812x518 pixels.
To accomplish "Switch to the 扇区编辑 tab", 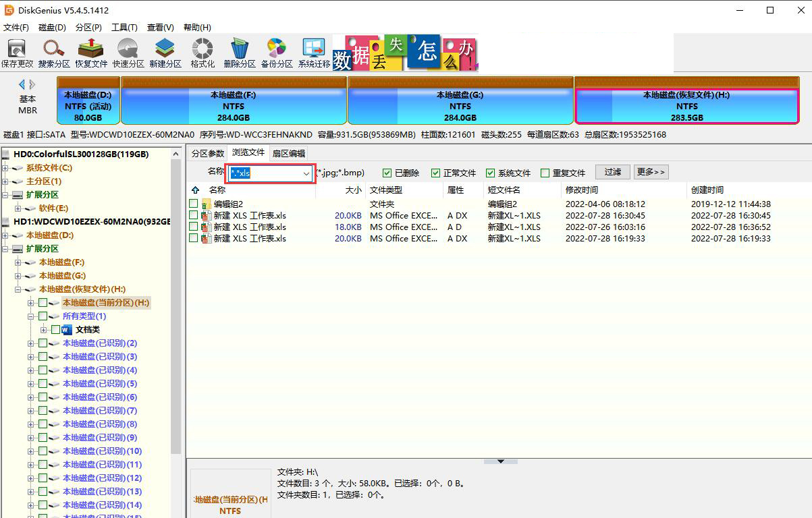I will point(289,153).
